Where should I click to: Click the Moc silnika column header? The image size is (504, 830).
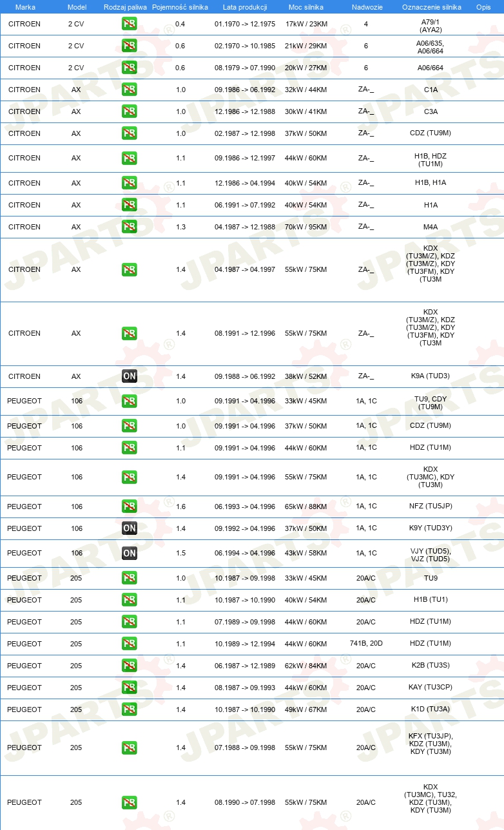(306, 7)
